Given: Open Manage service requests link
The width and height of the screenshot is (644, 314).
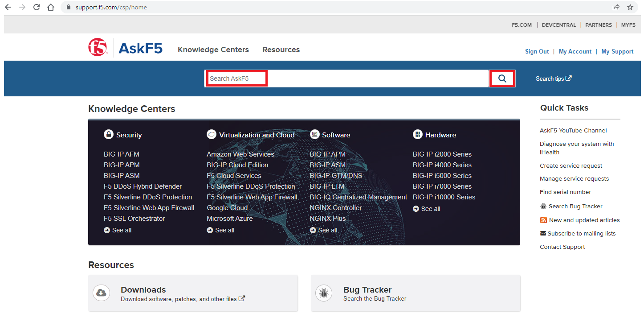Looking at the screenshot, I should 574,178.
